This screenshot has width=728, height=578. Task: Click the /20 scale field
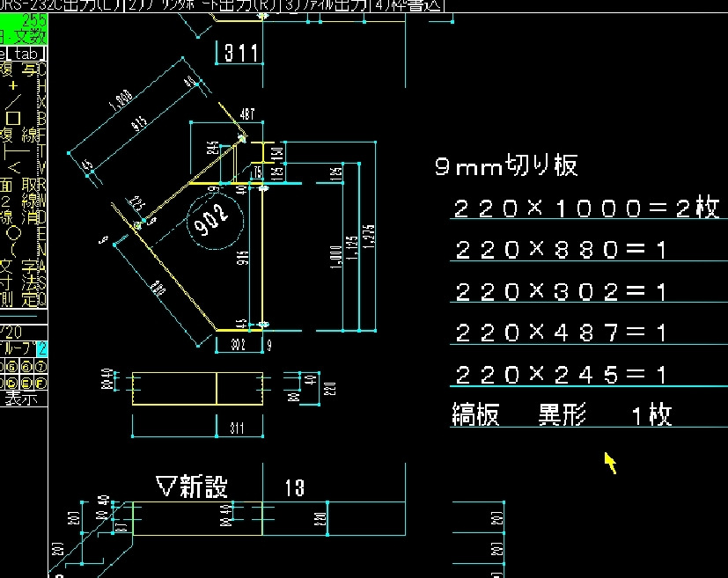tap(23, 333)
